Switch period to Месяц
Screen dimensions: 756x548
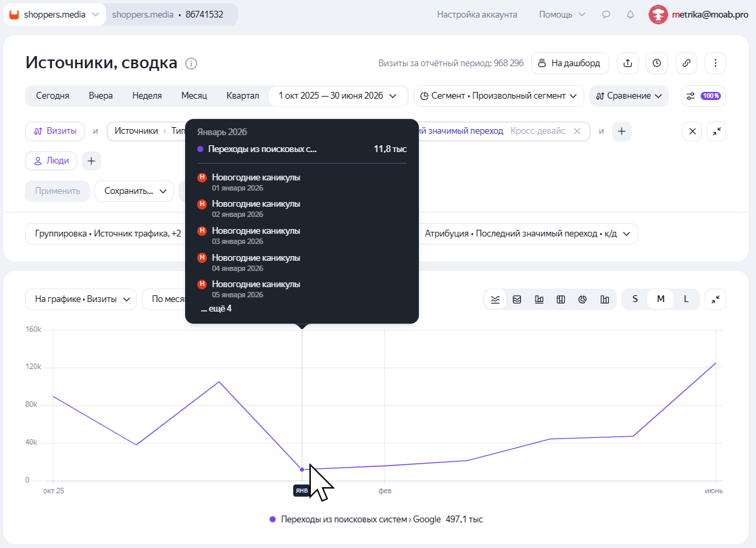[194, 95]
